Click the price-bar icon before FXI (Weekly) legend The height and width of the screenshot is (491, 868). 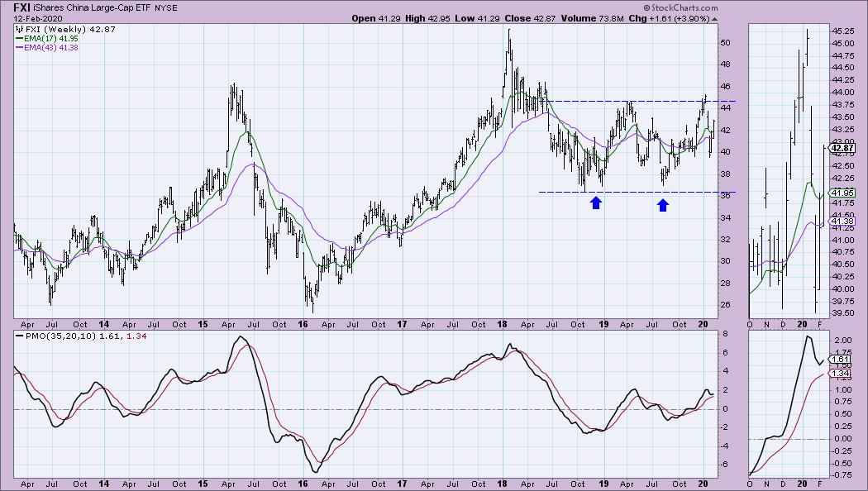point(19,29)
